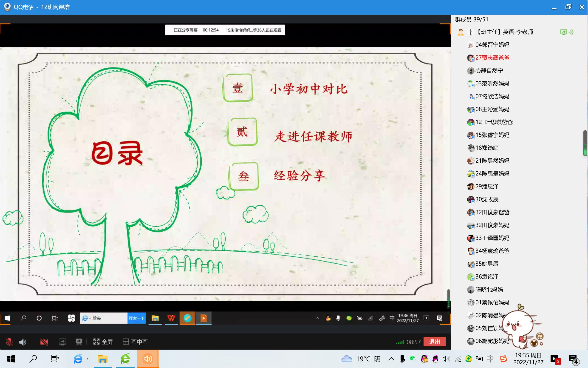This screenshot has width=588, height=368.
Task: Click avatar of 06施宛彤妈妈
Action: (x=471, y=341)
